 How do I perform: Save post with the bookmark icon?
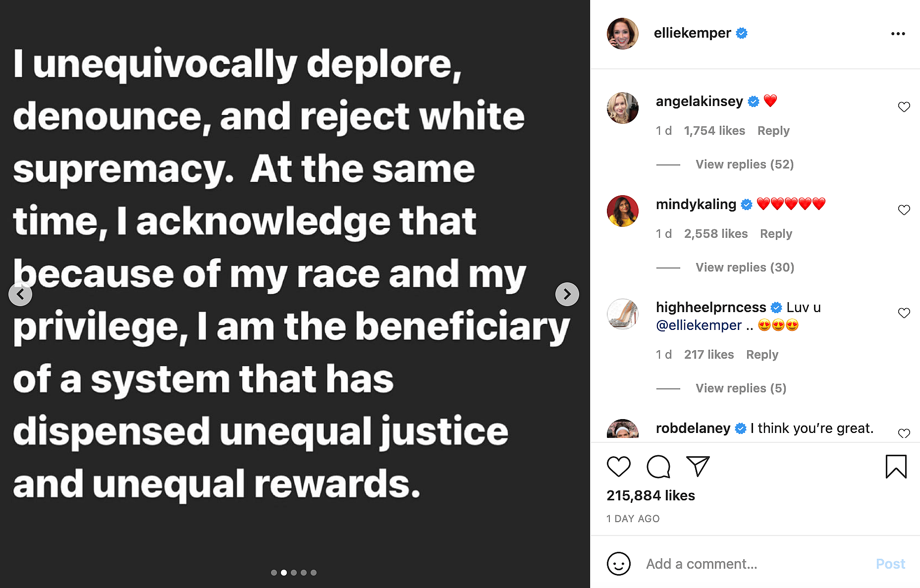point(896,467)
